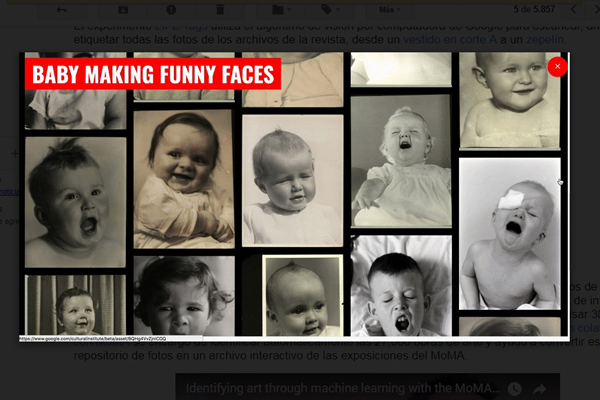Select the crying baby with eye bandage photo
This screenshot has height=400, width=600.
(510, 233)
